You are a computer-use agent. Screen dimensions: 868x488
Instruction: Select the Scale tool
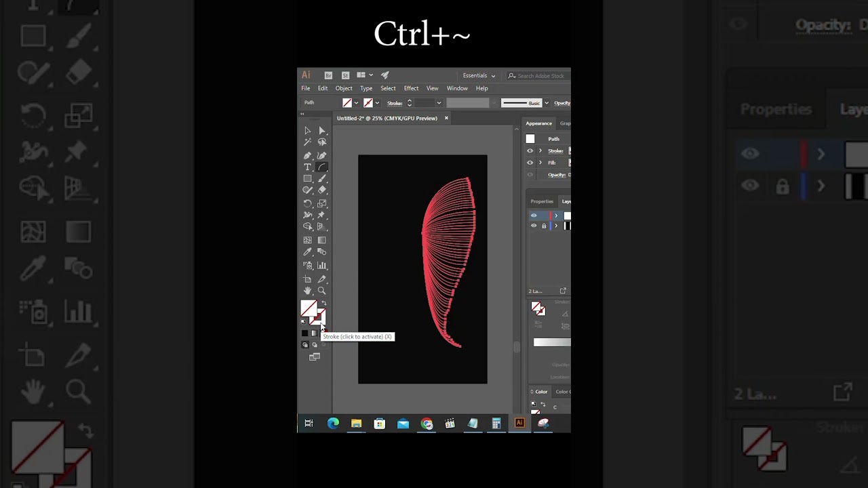[322, 203]
